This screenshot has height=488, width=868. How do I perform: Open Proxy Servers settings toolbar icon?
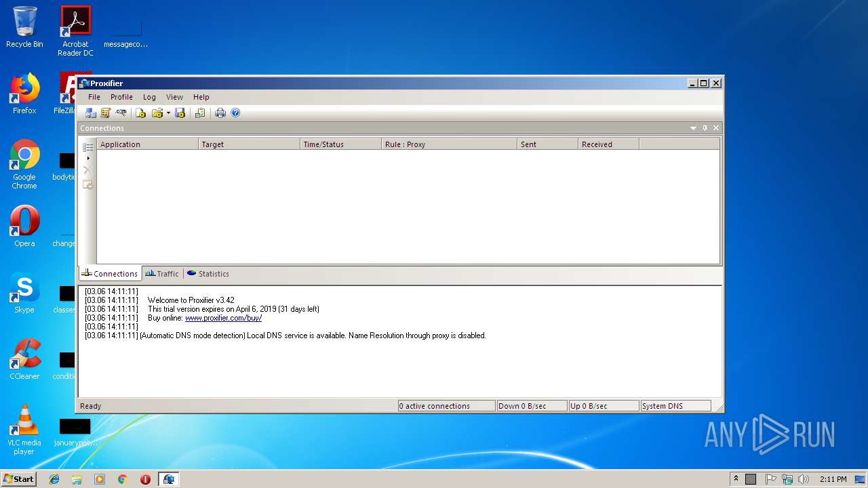coord(90,113)
